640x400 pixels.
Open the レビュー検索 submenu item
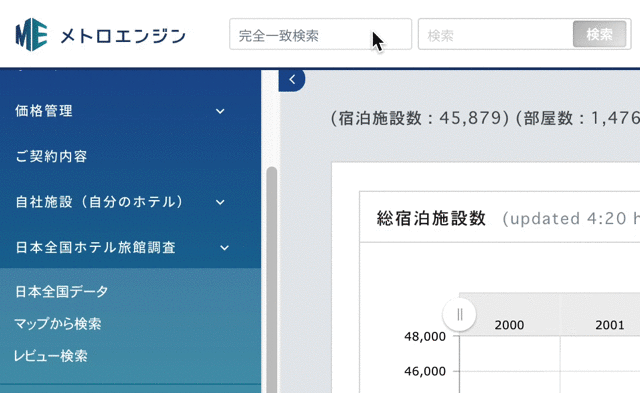[x=51, y=356]
